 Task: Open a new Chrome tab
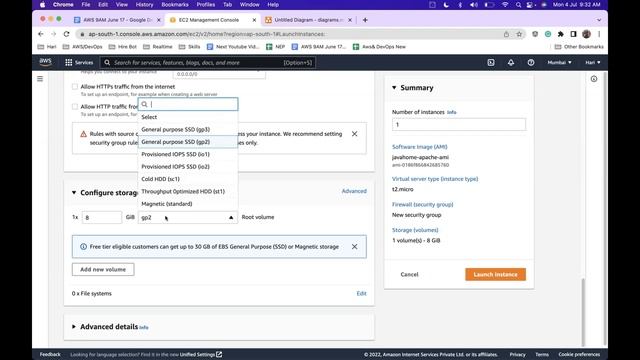point(365,20)
